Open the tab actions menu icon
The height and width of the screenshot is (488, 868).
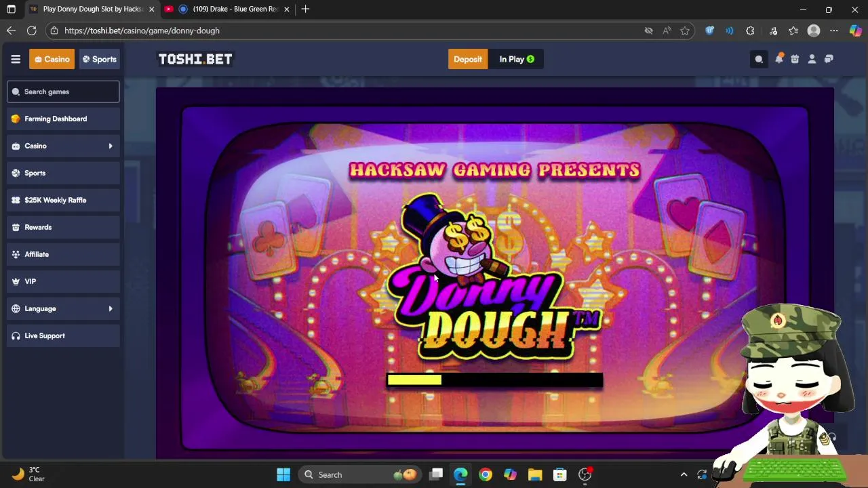[11, 9]
